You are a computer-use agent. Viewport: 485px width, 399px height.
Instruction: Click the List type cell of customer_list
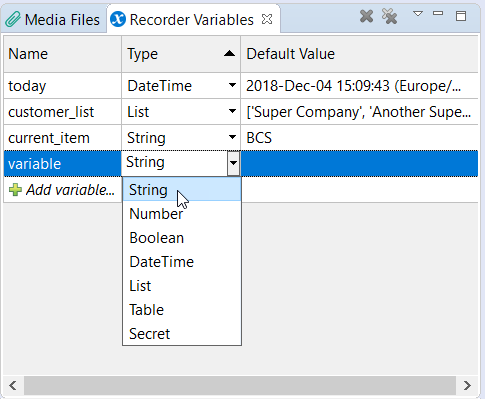(x=181, y=112)
